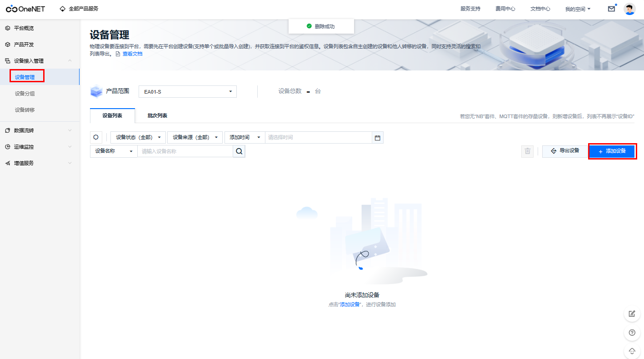The width and height of the screenshot is (644, 359).
Task: Click the 删除成功 toast message
Action: pyautogui.click(x=321, y=26)
